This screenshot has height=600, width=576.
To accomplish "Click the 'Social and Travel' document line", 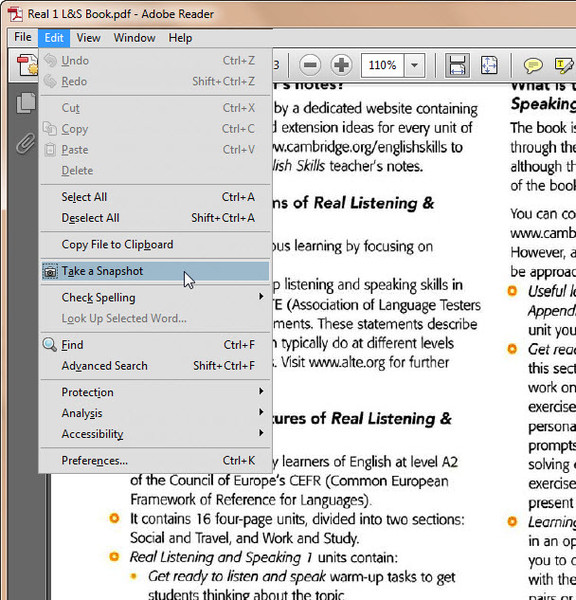I will 245,538.
